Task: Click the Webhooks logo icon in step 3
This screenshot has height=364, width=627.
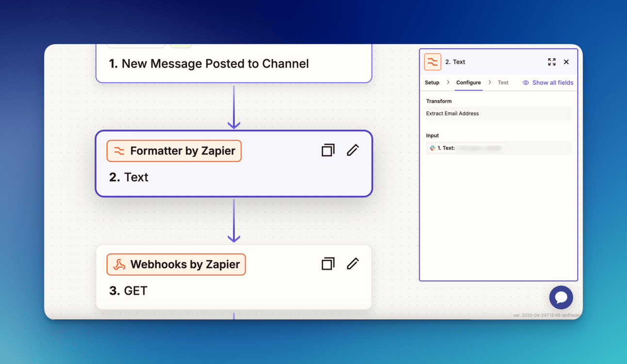Action: click(119, 264)
